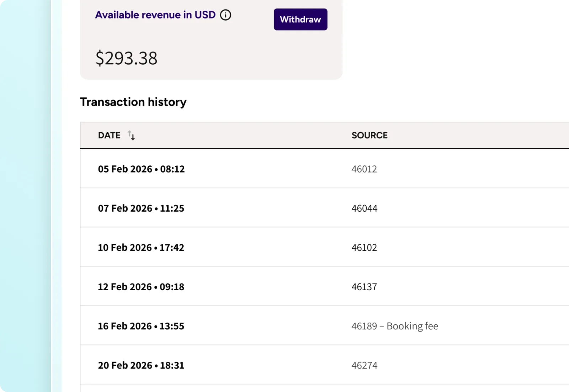
Task: Click the SOURCE column header
Action: (369, 136)
